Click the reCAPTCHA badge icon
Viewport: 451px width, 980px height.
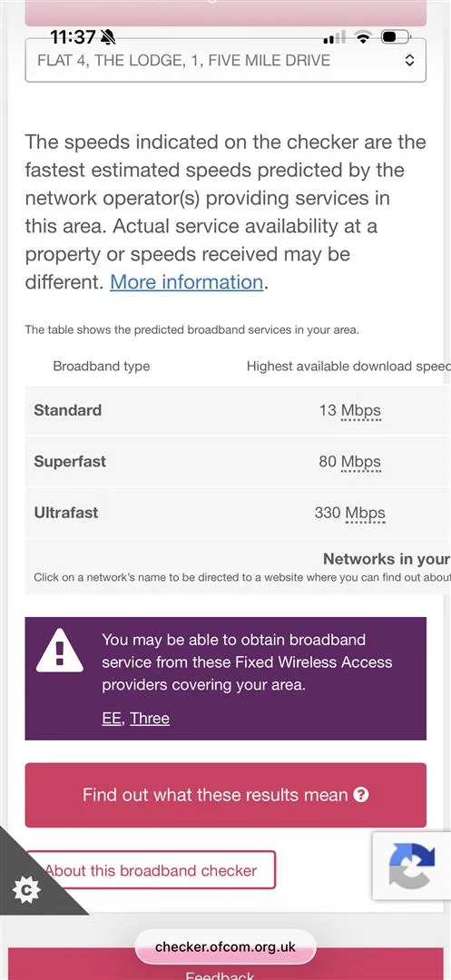[x=412, y=866]
